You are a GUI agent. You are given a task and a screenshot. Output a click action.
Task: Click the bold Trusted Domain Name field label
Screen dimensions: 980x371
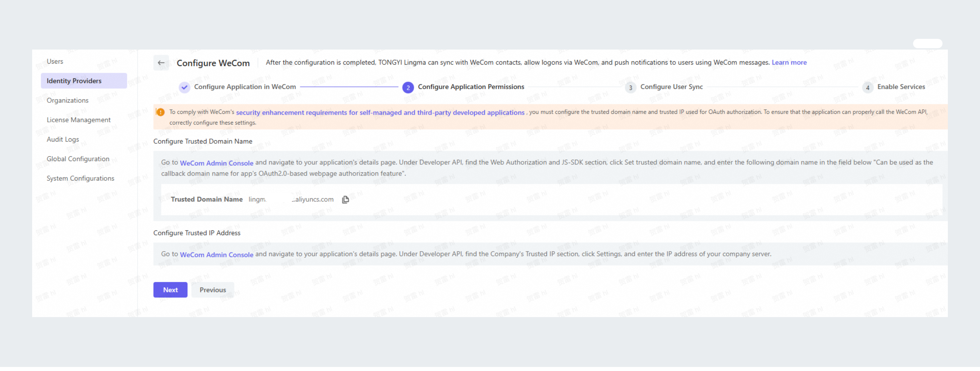[x=207, y=199]
